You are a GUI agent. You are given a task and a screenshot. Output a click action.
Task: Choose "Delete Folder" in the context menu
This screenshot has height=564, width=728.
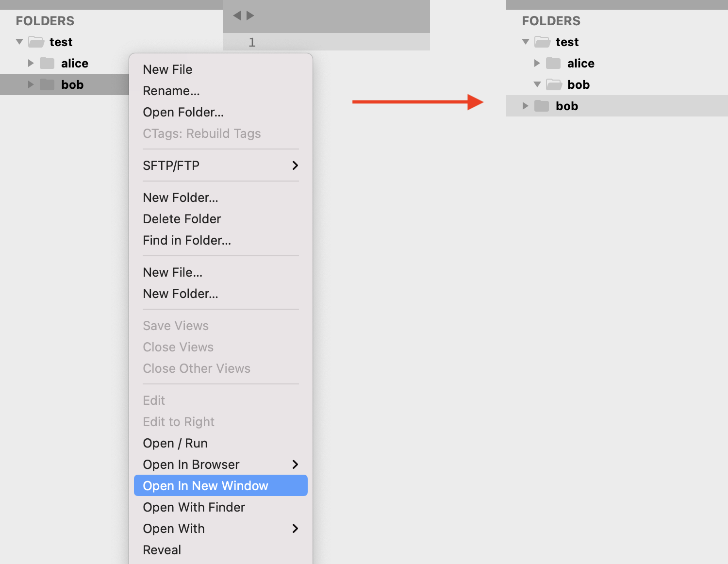pos(182,218)
